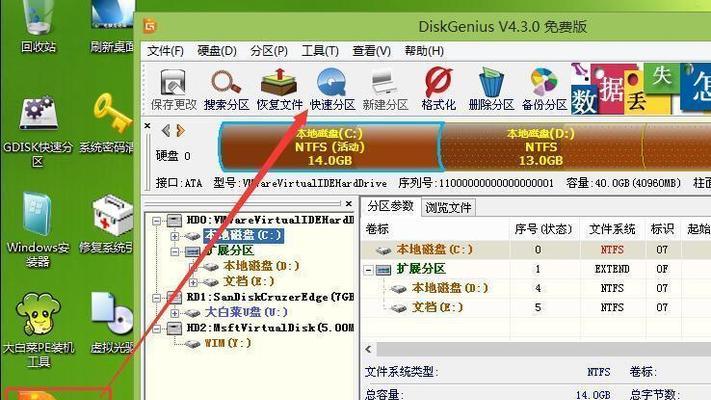
Task: Open the Partition (分区(P)) menu
Action: pos(269,51)
